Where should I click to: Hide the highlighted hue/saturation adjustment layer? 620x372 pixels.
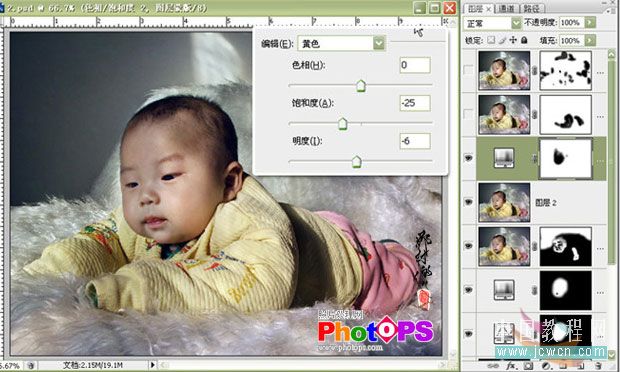pyautogui.click(x=469, y=158)
